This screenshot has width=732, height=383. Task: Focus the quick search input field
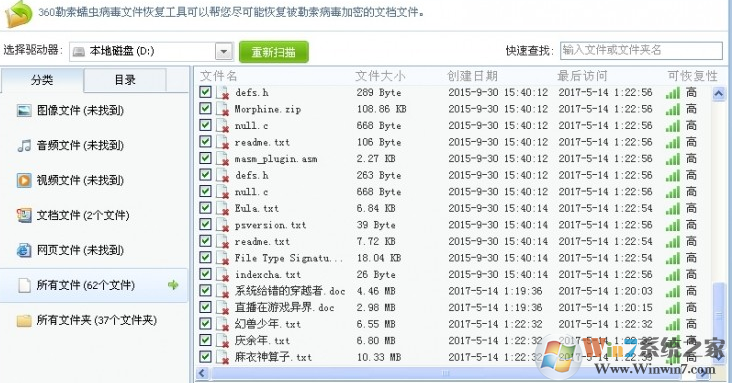tap(641, 50)
